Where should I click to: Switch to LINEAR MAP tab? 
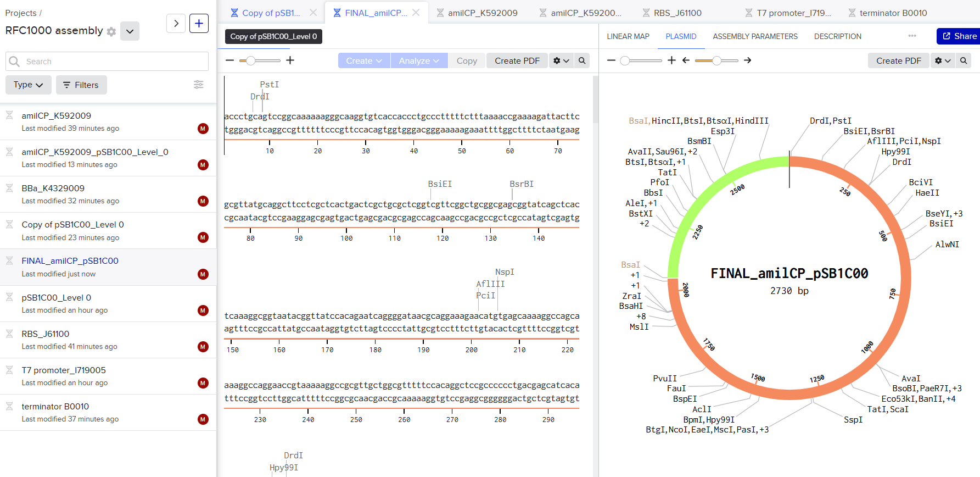coord(628,36)
